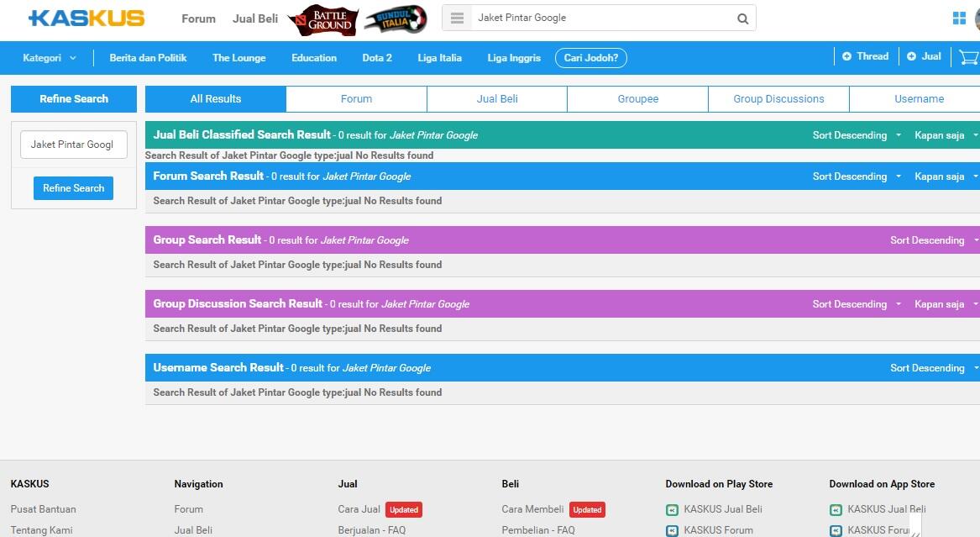This screenshot has width=980, height=537.
Task: Click the Cari Jodoh? button
Action: (x=590, y=57)
